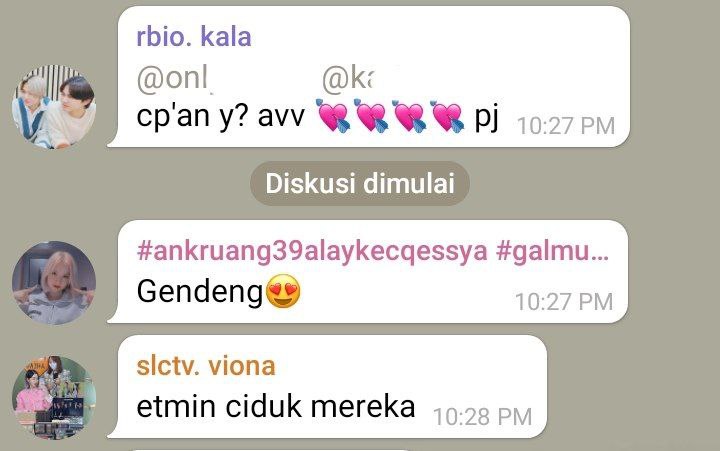Tap the second heart-with-arrow emoji

point(371,115)
